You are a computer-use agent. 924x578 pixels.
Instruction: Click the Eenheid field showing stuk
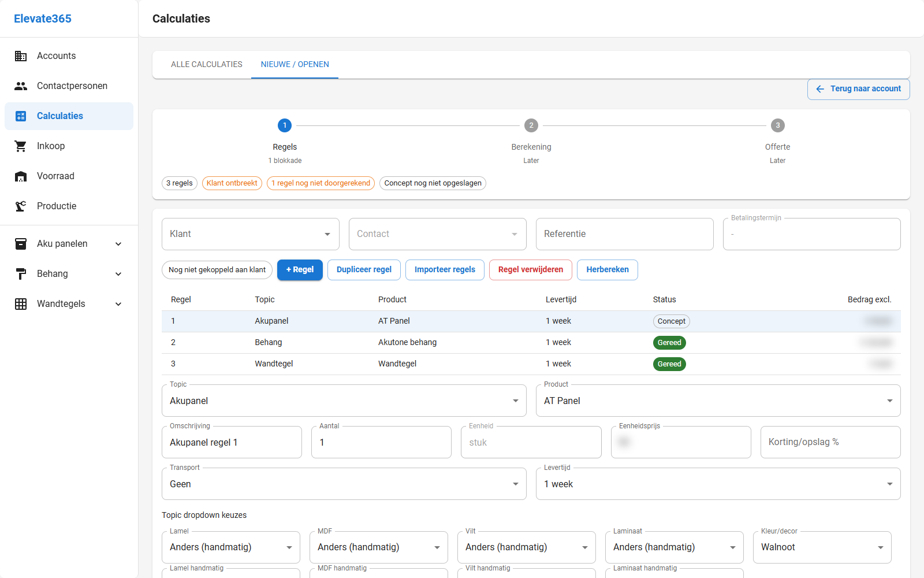pyautogui.click(x=531, y=442)
